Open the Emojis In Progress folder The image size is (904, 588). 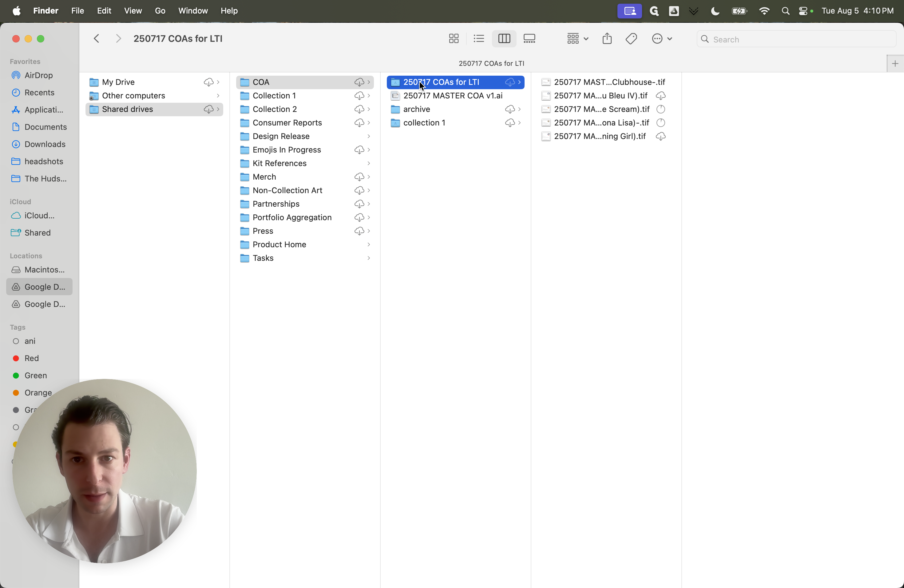coord(305,150)
